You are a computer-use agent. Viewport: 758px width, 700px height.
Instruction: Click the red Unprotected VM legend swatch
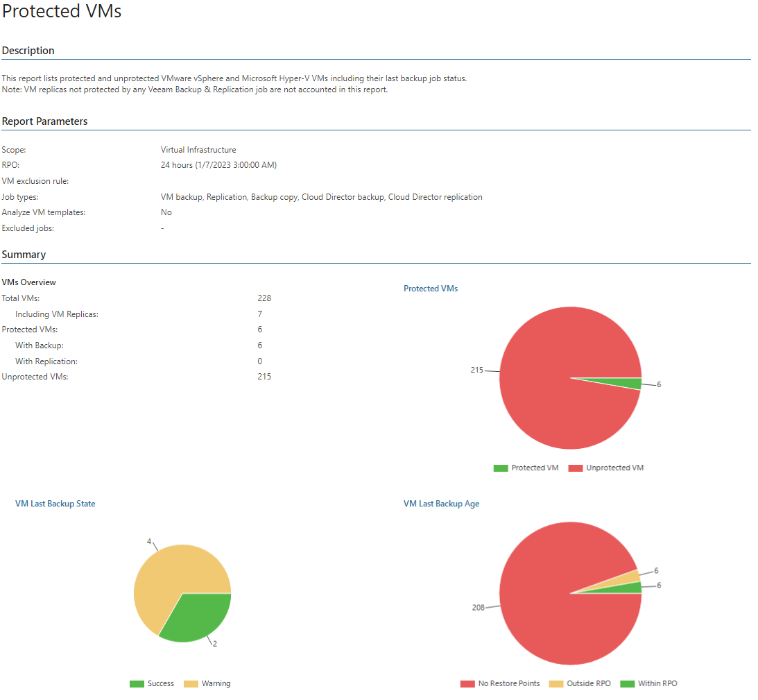tap(574, 468)
